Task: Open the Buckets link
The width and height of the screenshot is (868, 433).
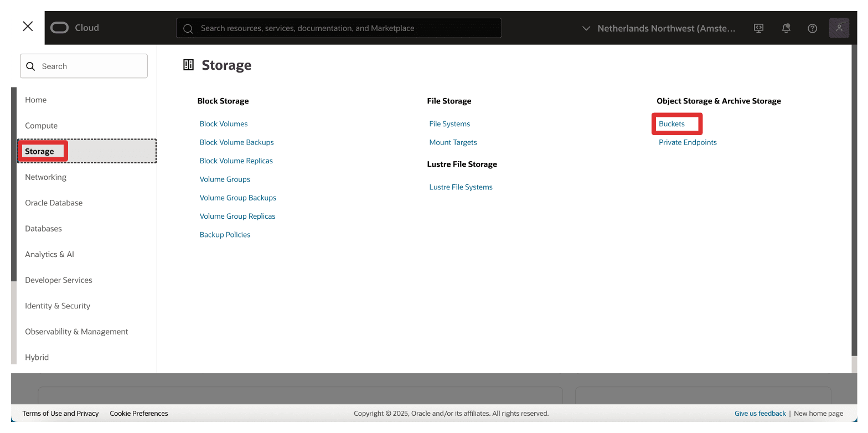Action: point(672,124)
